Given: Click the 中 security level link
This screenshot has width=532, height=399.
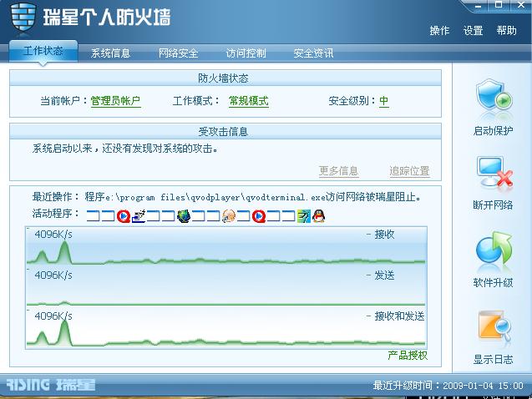Looking at the screenshot, I should coord(383,101).
